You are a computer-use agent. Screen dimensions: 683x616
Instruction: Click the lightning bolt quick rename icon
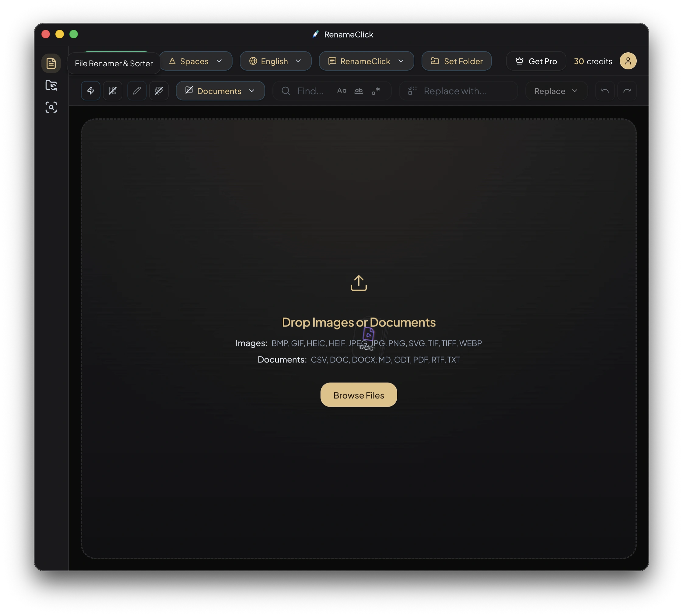tap(91, 91)
